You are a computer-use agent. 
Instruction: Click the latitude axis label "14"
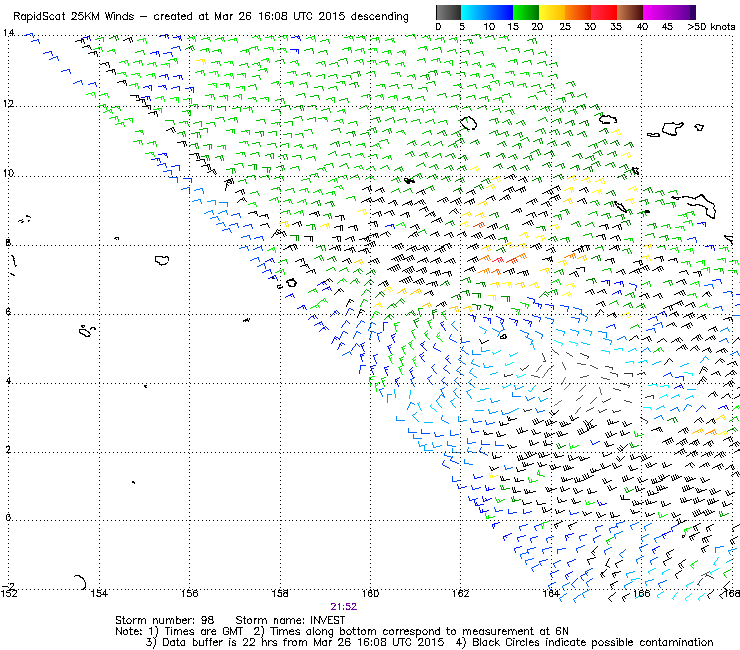click(x=8, y=33)
